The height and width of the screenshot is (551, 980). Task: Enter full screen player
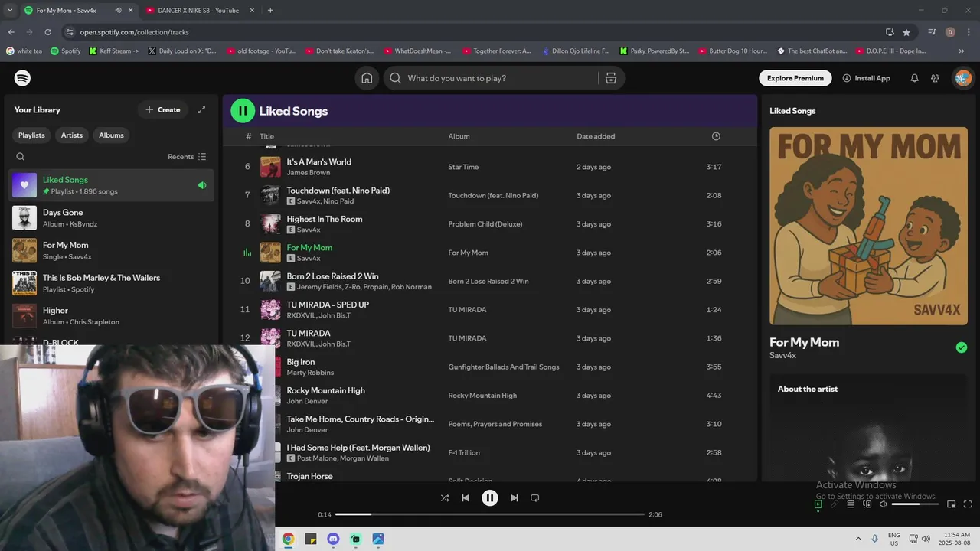point(968,504)
